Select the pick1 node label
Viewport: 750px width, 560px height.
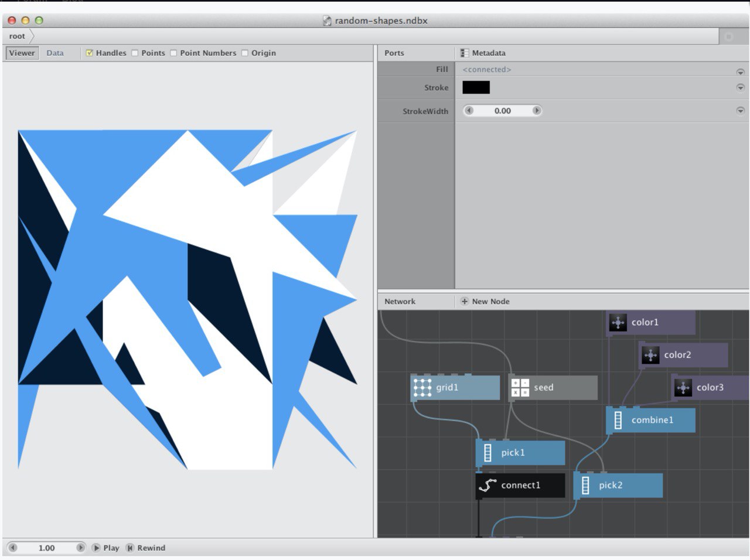point(513,453)
